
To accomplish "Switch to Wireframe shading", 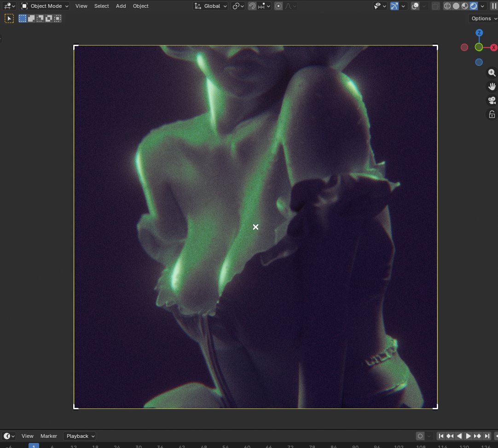I will pos(447,6).
